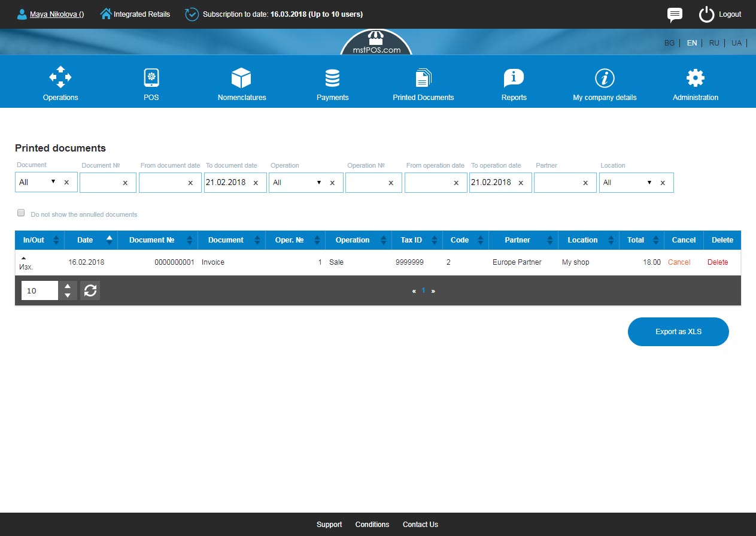Open the Operations section icon
The image size is (756, 536).
pyautogui.click(x=60, y=78)
